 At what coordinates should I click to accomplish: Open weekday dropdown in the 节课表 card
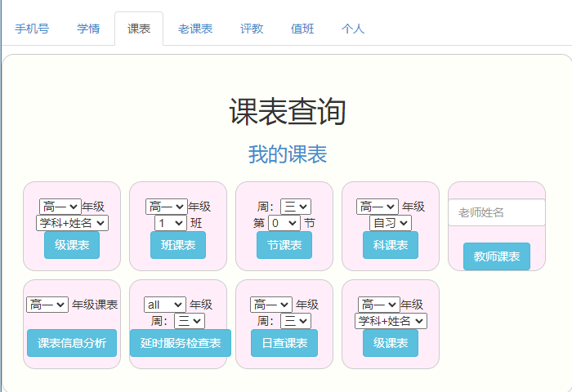pos(296,207)
